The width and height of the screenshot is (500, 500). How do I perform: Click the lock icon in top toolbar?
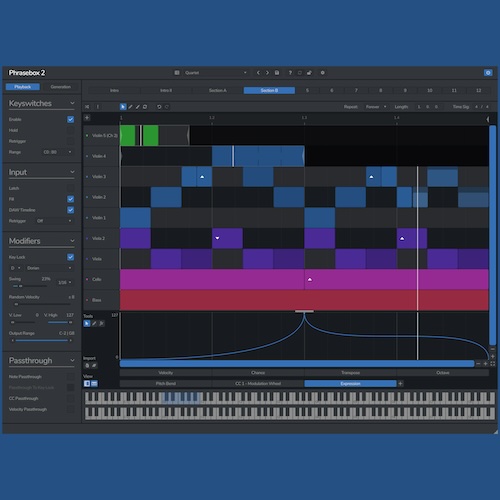click(309, 73)
